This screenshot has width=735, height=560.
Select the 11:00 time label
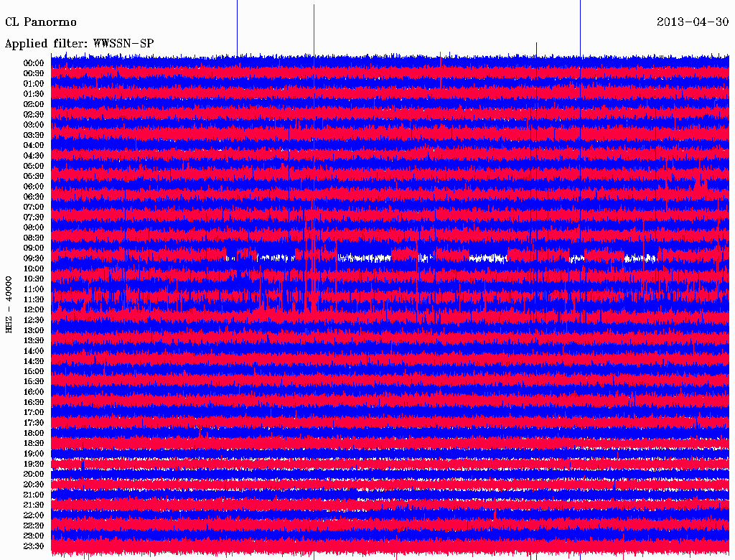point(34,289)
